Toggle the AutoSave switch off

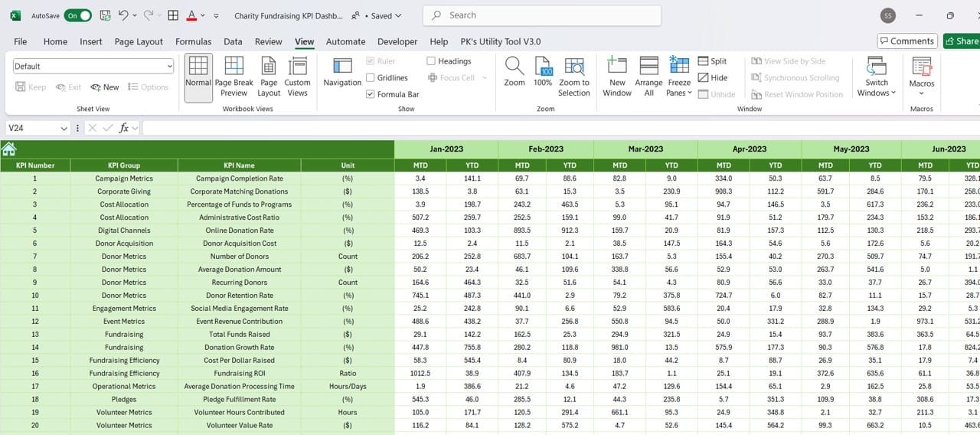77,15
